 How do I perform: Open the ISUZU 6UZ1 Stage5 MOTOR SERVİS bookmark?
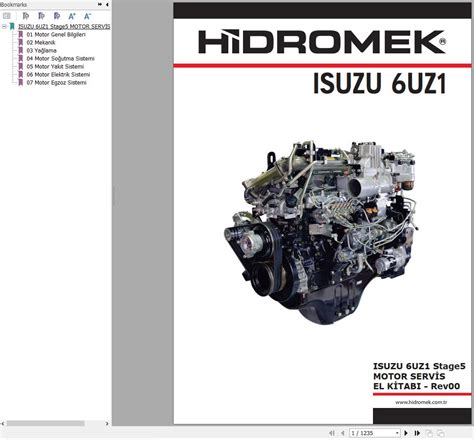[x=64, y=26]
